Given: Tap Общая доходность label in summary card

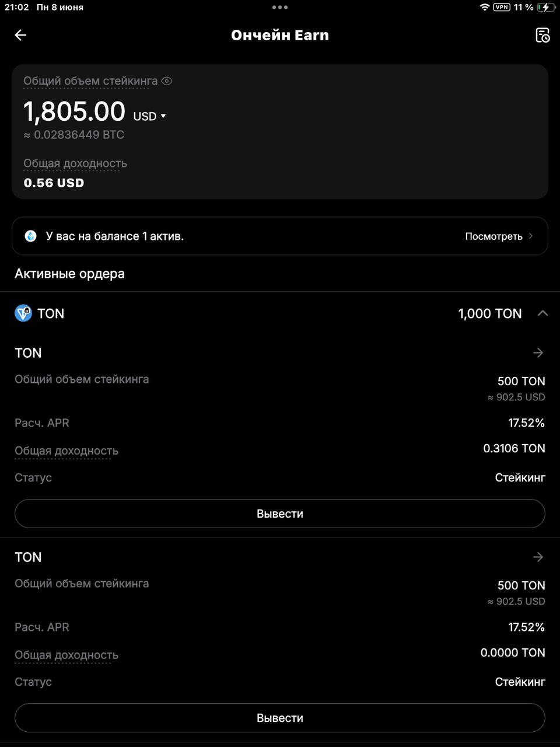Looking at the screenshot, I should pos(75,163).
